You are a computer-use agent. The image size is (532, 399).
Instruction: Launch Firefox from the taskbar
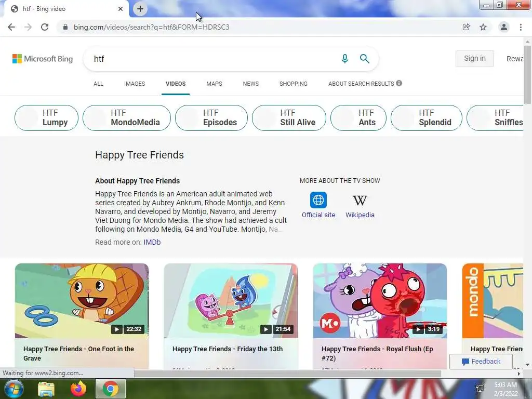pyautogui.click(x=78, y=389)
